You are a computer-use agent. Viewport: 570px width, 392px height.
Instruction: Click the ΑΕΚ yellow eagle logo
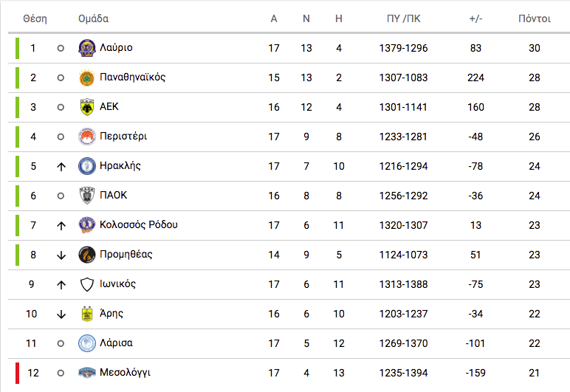click(x=87, y=107)
